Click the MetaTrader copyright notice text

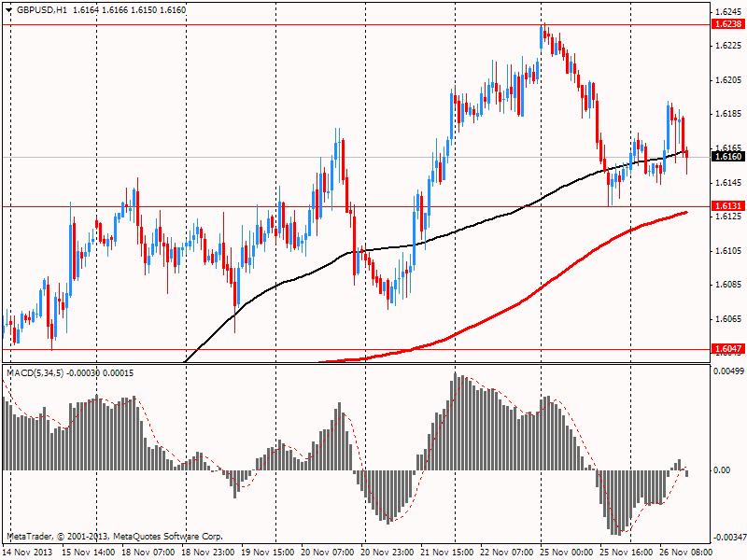click(x=114, y=536)
